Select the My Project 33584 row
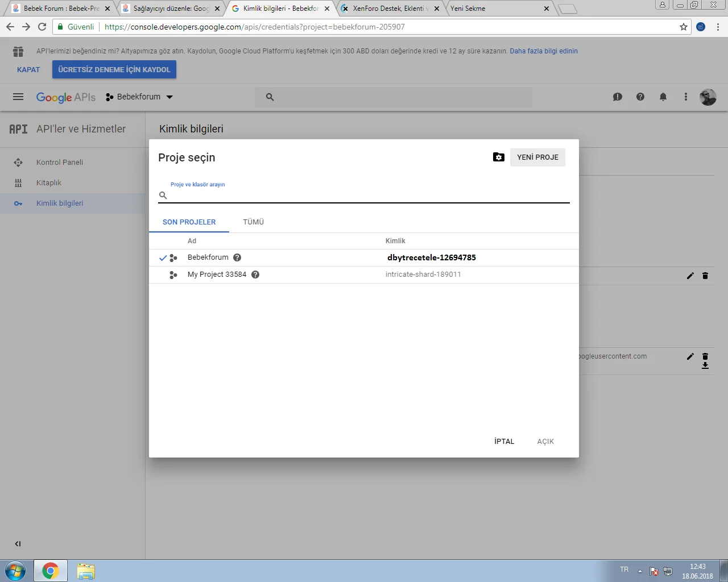The height and width of the screenshot is (582, 728). (217, 275)
